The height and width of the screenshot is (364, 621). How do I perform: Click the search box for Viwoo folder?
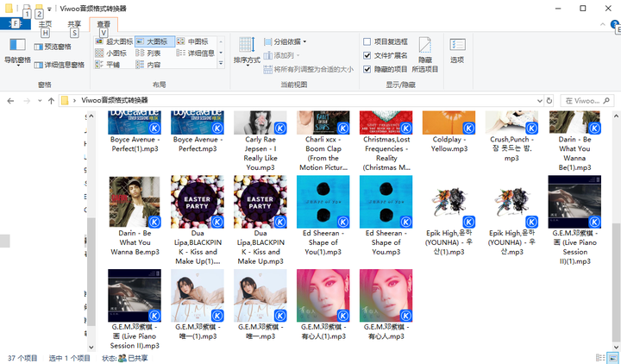(587, 101)
